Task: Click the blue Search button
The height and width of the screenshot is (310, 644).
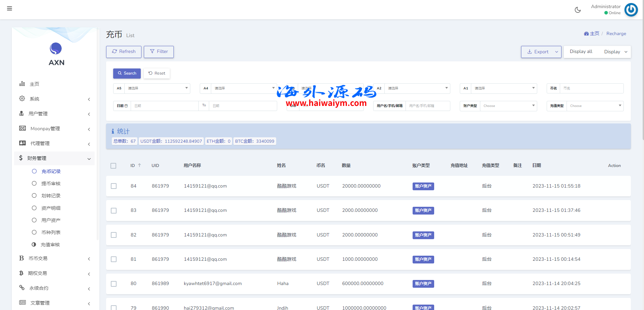Action: click(x=127, y=73)
